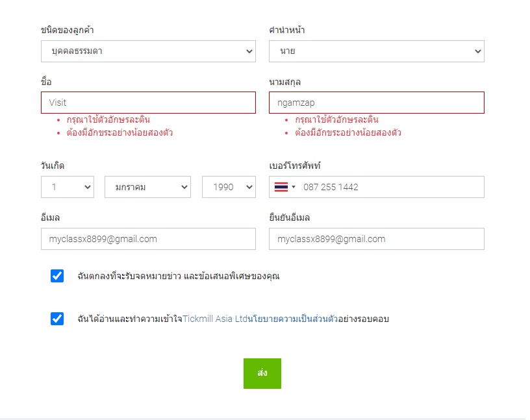Screen dimensions: 530x420
Task: Open the birth year dropdown showing 1990
Action: tap(229, 187)
